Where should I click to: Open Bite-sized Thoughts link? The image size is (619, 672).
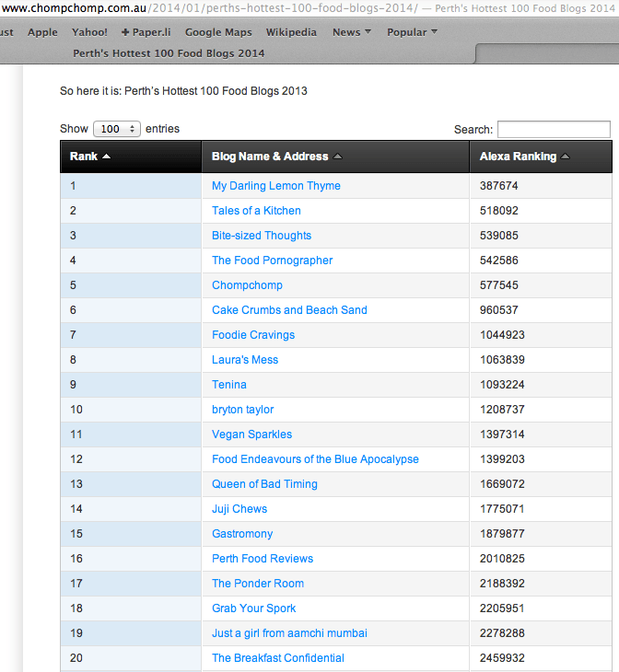(x=262, y=236)
